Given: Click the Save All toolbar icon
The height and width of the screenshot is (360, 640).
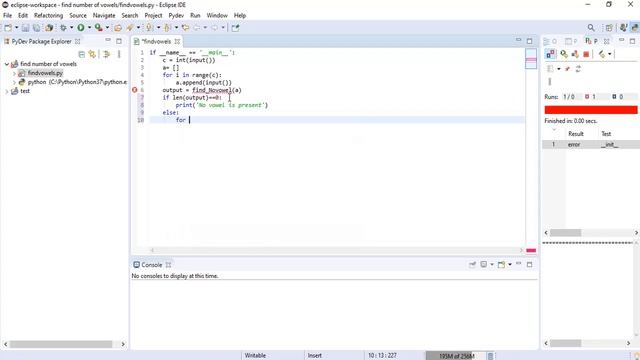Looking at the screenshot, I should pyautogui.click(x=37, y=28).
